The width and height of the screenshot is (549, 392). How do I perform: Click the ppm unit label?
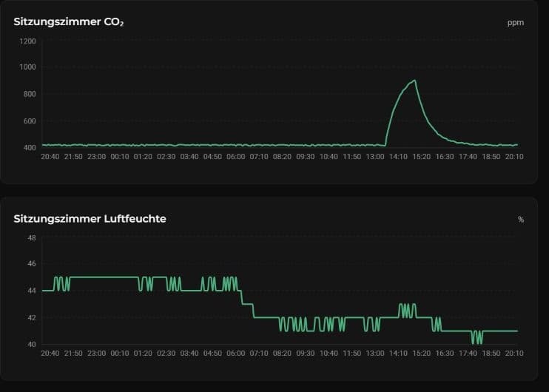(516, 23)
